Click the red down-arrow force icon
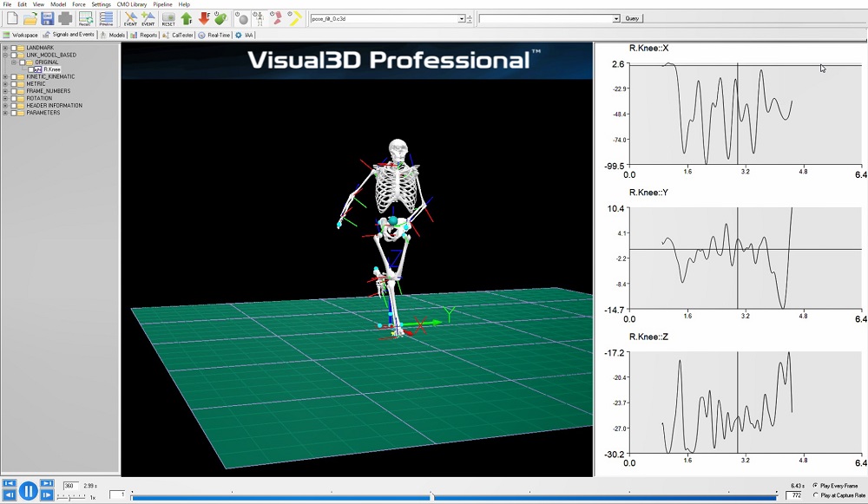 pyautogui.click(x=204, y=18)
